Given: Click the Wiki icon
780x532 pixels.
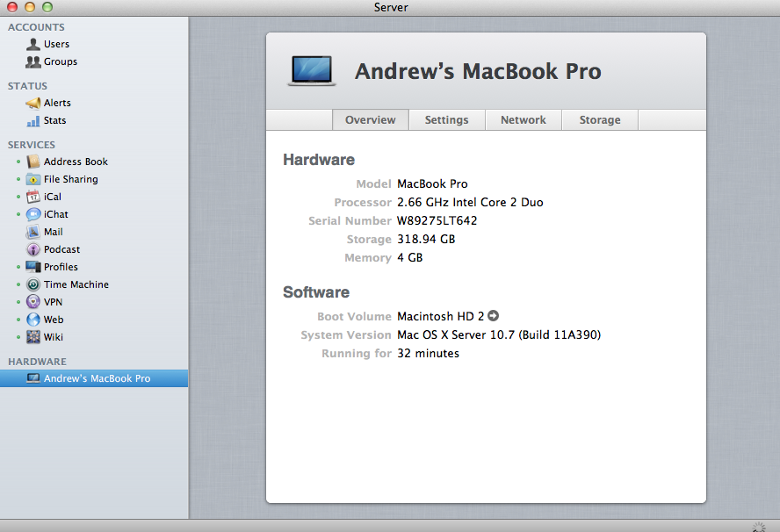Looking at the screenshot, I should coord(33,337).
